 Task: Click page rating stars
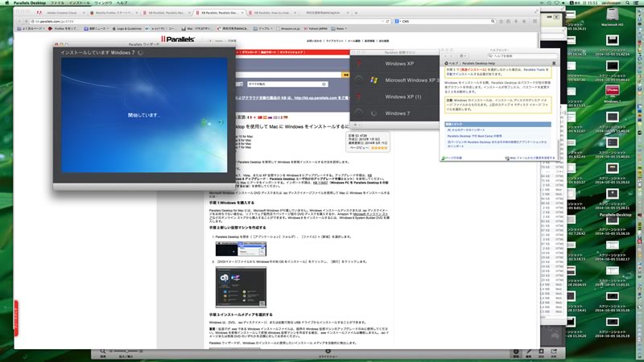379,147
